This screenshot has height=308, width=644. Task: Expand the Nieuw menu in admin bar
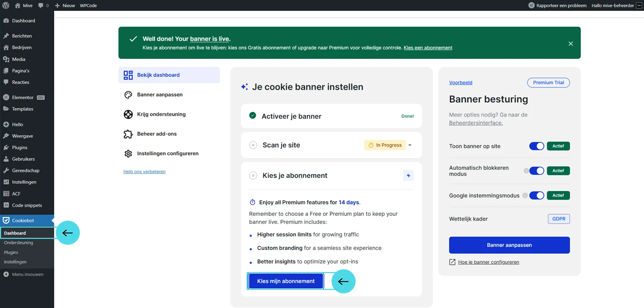65,5
